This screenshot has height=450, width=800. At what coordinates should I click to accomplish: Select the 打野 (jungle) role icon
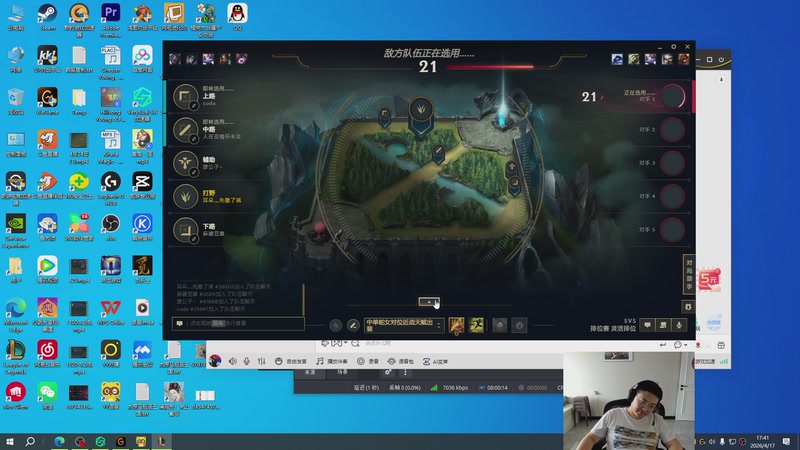click(185, 196)
